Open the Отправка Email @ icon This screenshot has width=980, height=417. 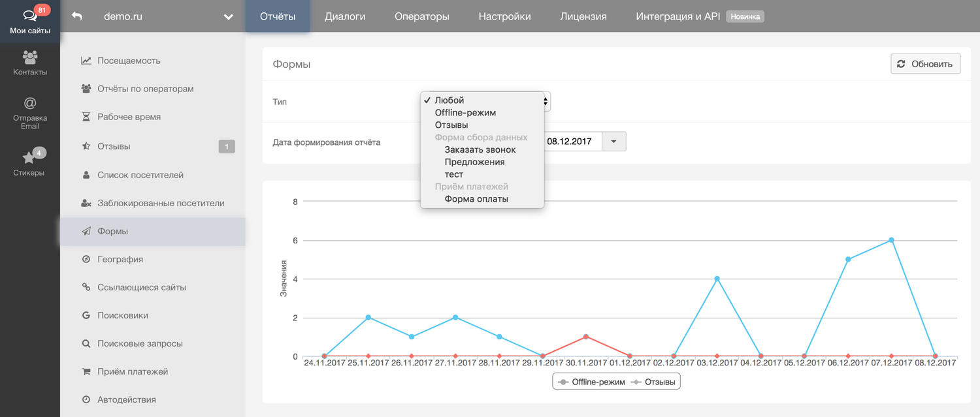(x=29, y=103)
